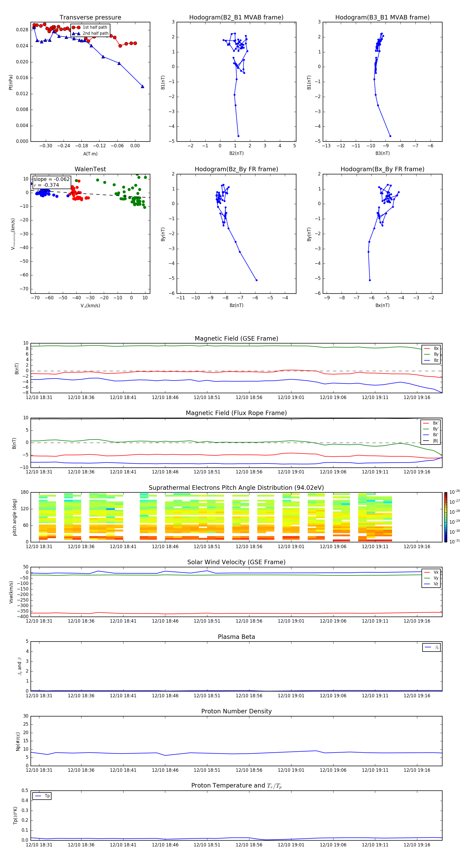This screenshot has width=473, height=868.
Task: Click the |B| legend entry
Action: pos(431,441)
